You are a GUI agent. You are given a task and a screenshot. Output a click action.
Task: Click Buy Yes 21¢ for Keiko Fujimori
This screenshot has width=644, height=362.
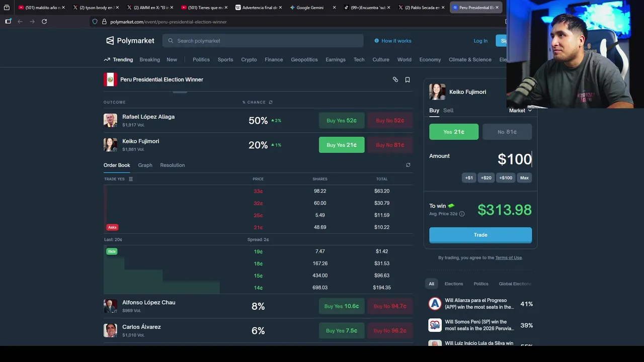click(342, 145)
